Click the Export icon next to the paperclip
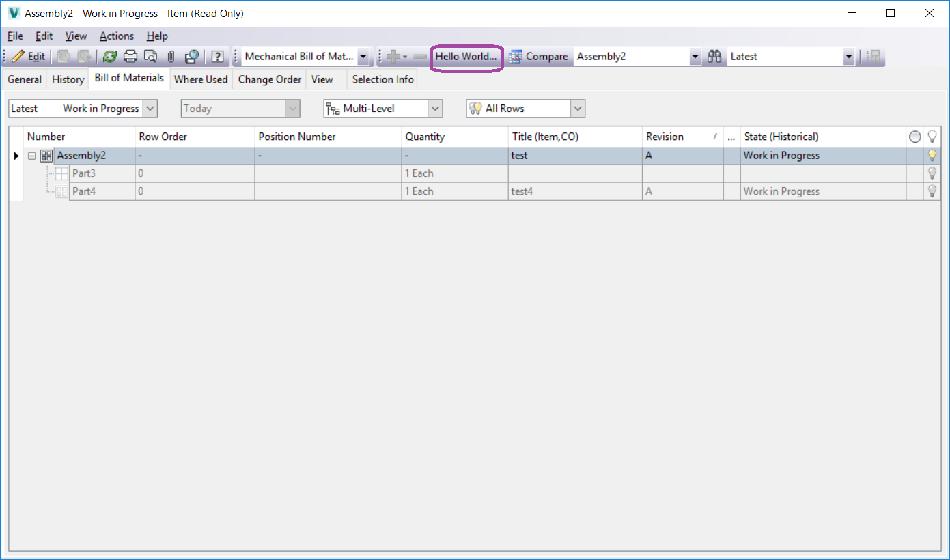Screen dimensions: 950x560 [x=191, y=56]
